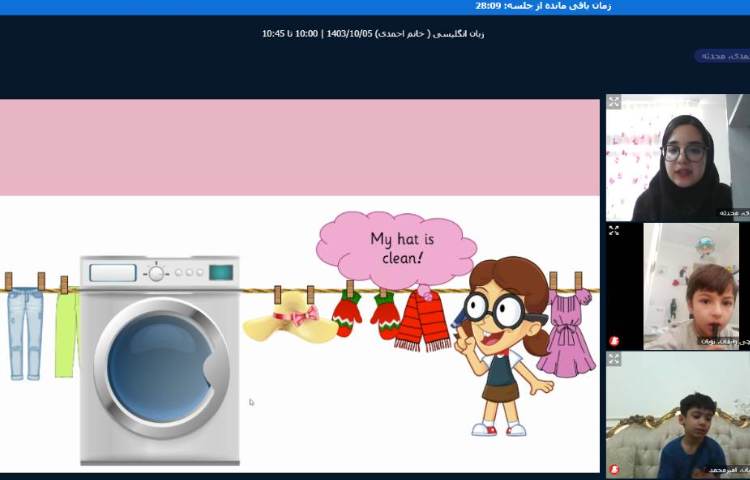Click the teal display on the washing machine

[221, 273]
